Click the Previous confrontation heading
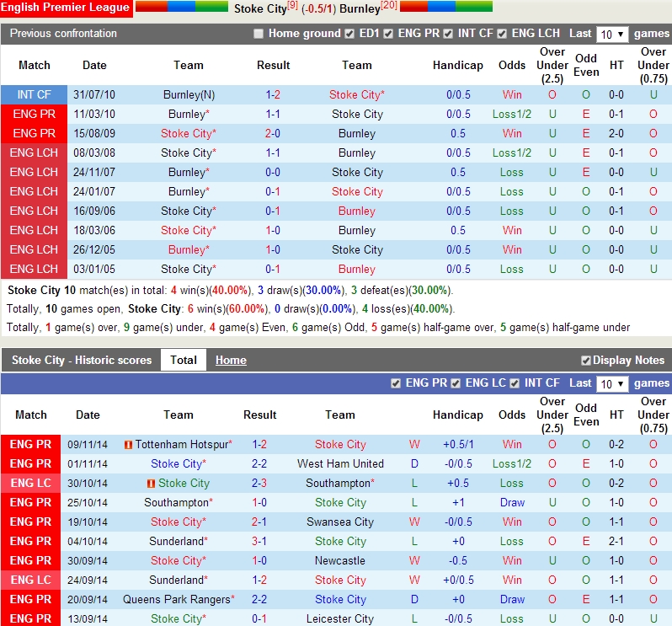Viewport: 672px width, 626px height. [63, 34]
